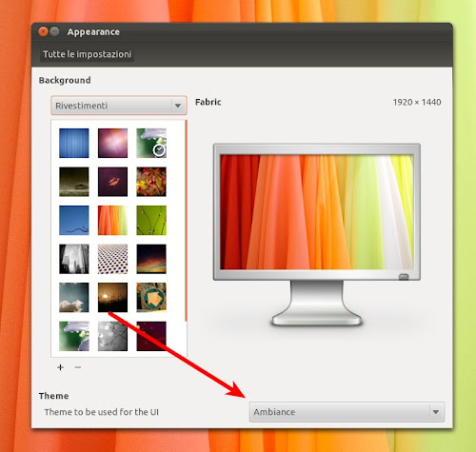Select the blue sky with wire wallpaper
476x452 pixels.
(74, 221)
